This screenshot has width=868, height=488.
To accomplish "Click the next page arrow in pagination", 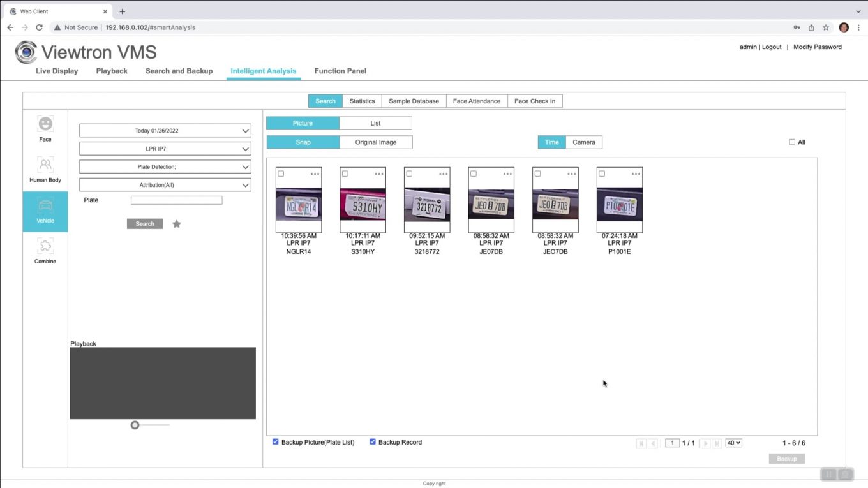I will tap(705, 443).
